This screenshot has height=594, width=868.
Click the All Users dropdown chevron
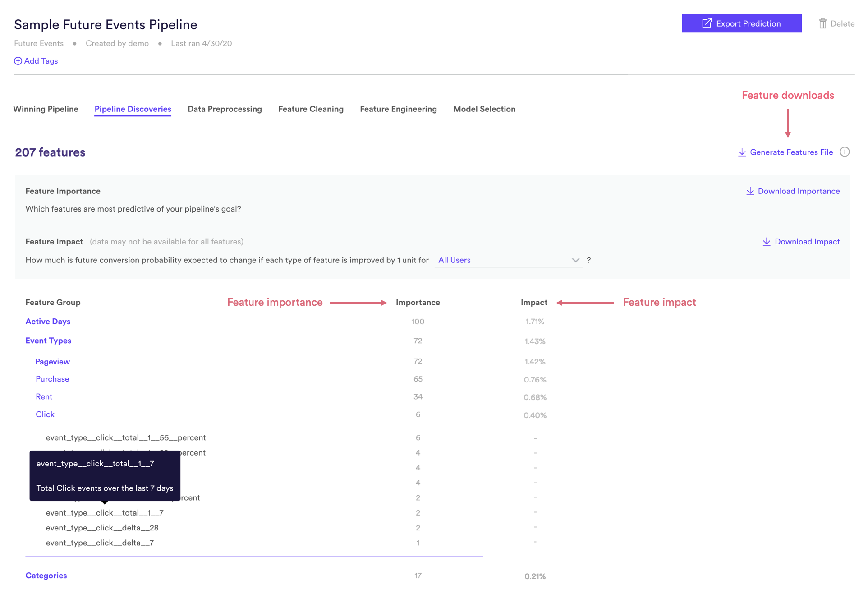tap(575, 260)
